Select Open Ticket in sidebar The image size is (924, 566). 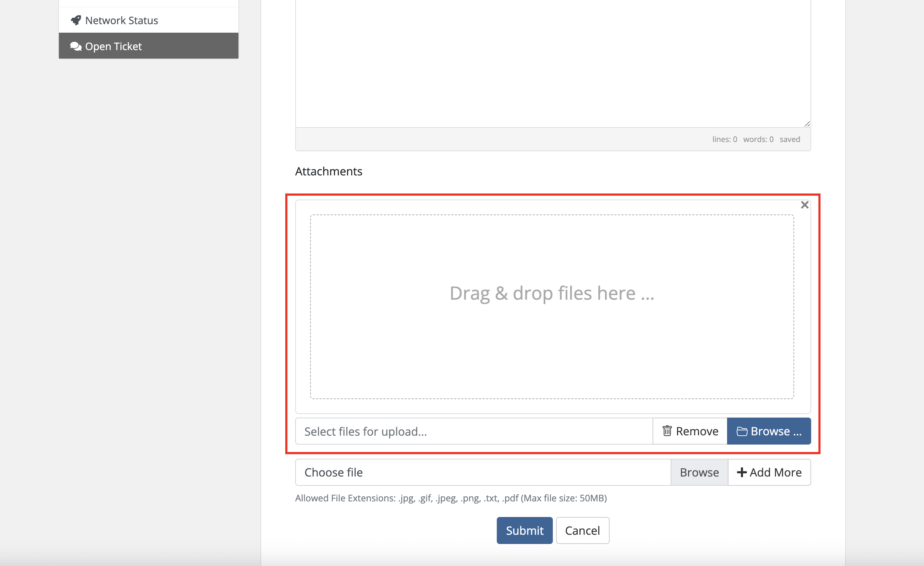pyautogui.click(x=113, y=46)
